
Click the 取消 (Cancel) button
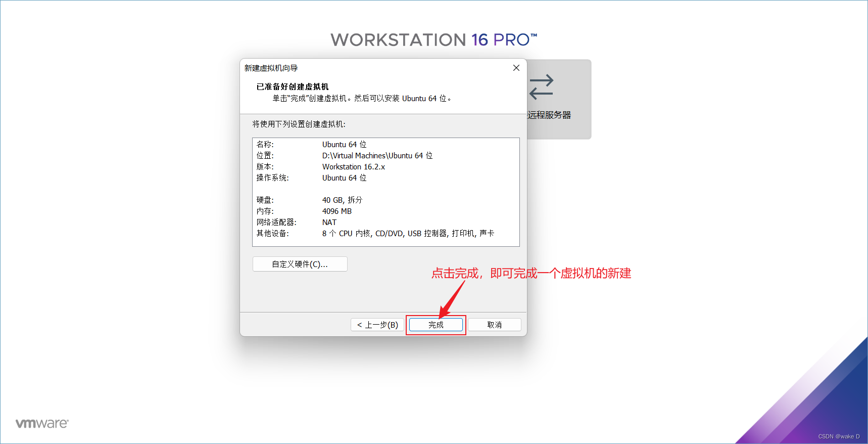tap(494, 325)
